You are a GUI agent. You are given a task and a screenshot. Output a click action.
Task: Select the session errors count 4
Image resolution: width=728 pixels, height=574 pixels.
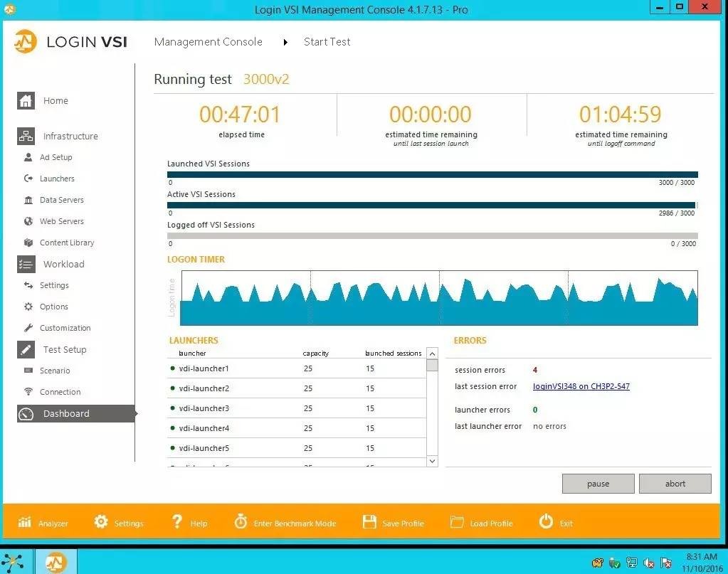535,370
